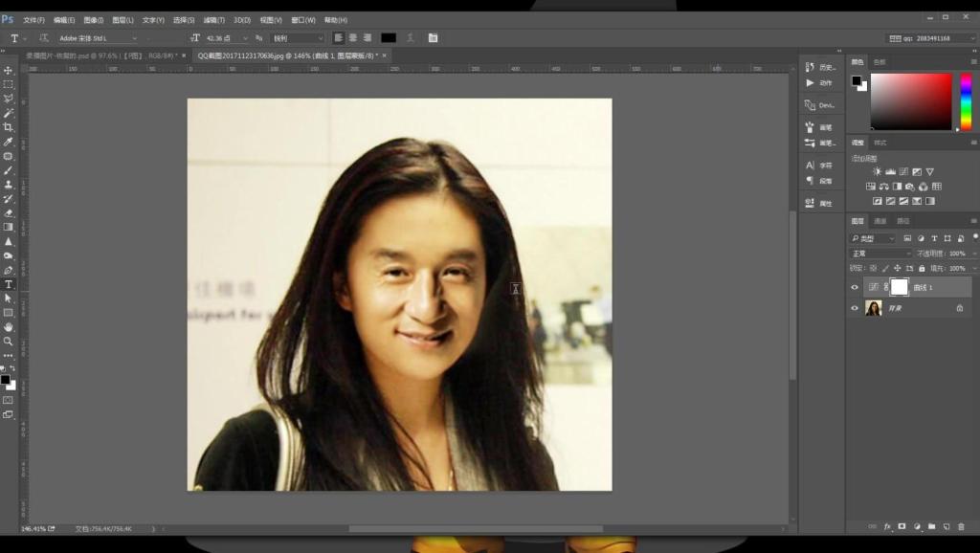Click the delete layer trash icon

pyautogui.click(x=961, y=527)
